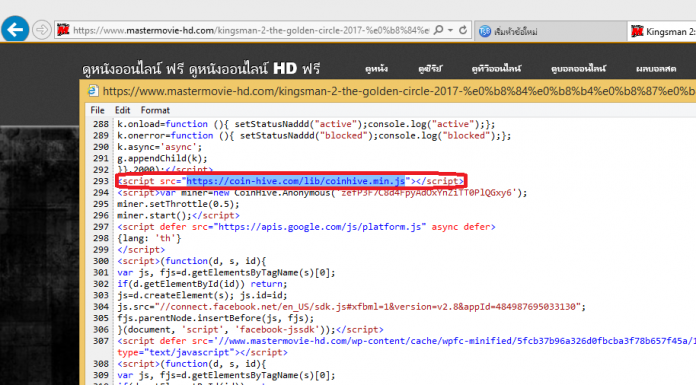
Task: Switch to the first browser tab with Thai title
Action: click(x=550, y=31)
